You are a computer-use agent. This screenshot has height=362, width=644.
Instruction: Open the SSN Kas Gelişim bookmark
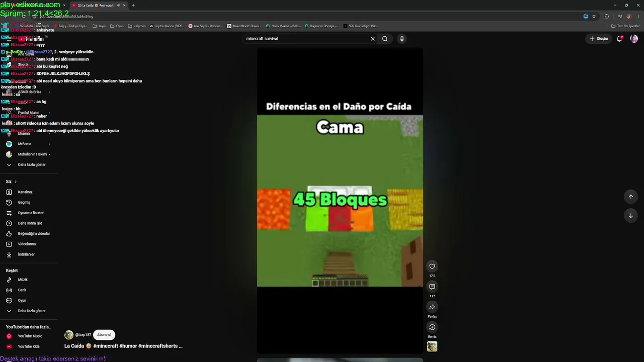(x=360, y=26)
